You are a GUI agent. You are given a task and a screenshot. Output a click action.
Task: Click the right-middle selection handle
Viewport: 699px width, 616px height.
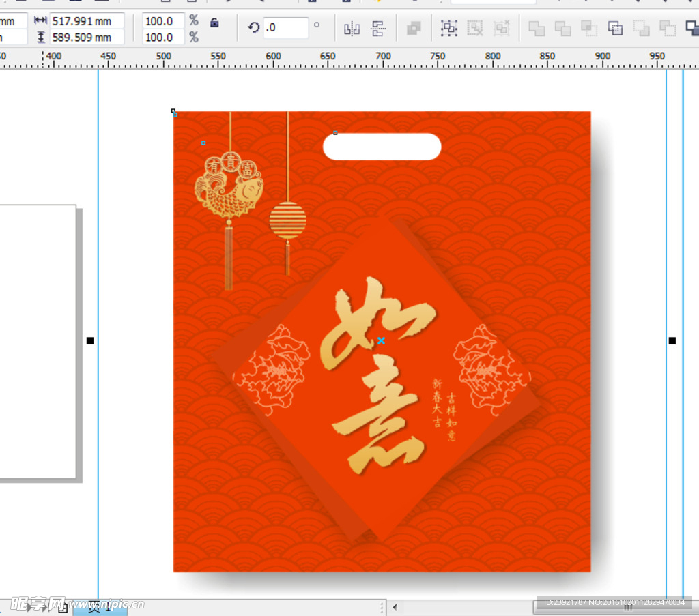point(672,340)
